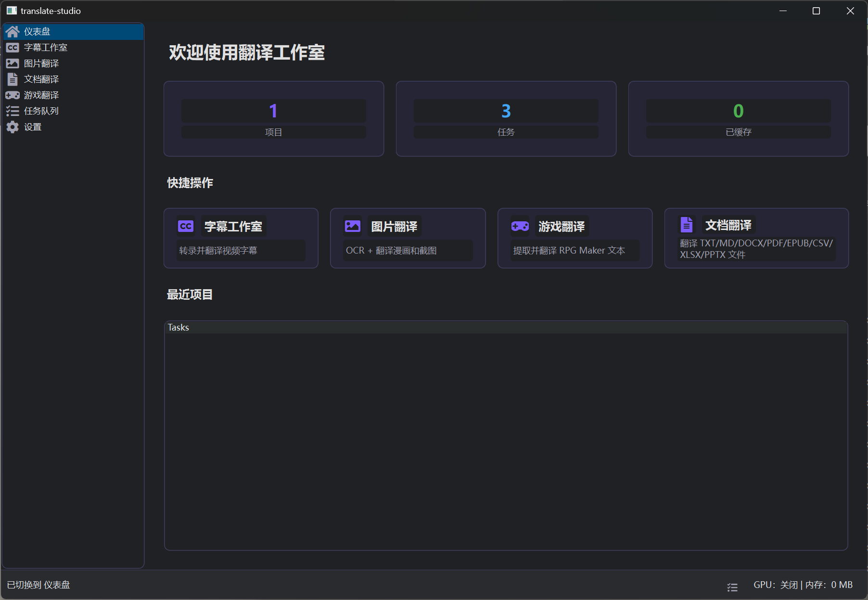The height and width of the screenshot is (600, 868).
Task: Open 任务队列 via the checklist icon
Action: click(x=13, y=111)
